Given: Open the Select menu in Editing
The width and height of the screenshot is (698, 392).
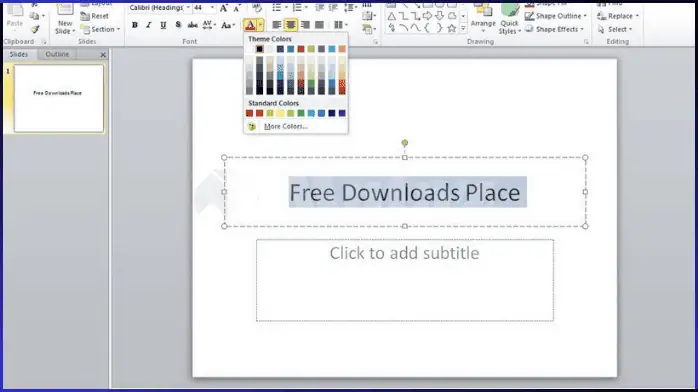Looking at the screenshot, I should pos(615,29).
